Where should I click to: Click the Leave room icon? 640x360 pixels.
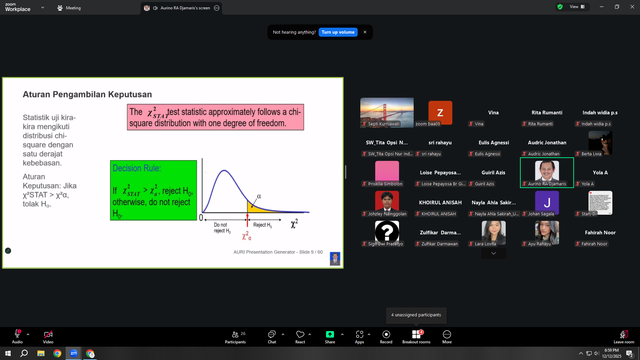click(624, 334)
